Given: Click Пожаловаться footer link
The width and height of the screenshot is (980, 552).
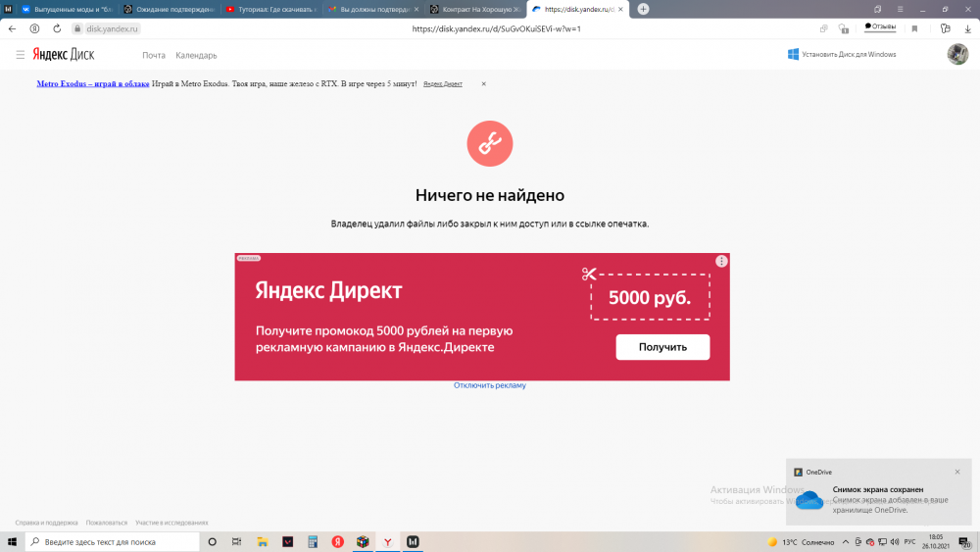Looking at the screenshot, I should tap(107, 523).
